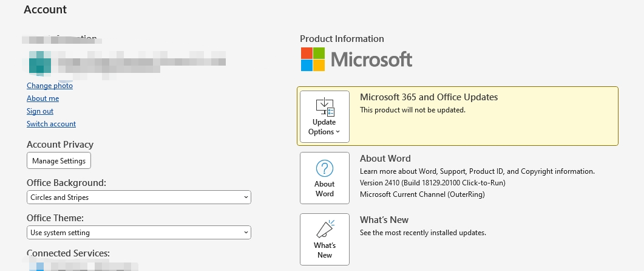Click the Microsoft four-square logo
This screenshot has width=644, height=271.
313,59
